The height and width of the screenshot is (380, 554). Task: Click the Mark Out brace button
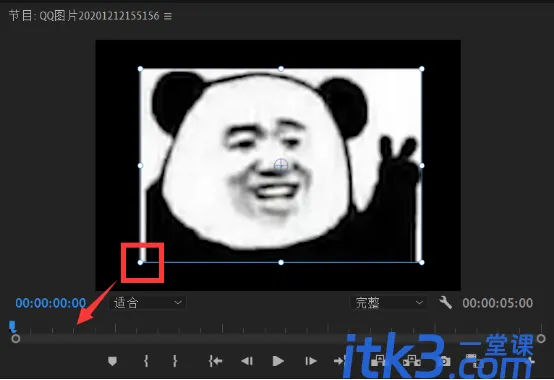click(x=175, y=361)
